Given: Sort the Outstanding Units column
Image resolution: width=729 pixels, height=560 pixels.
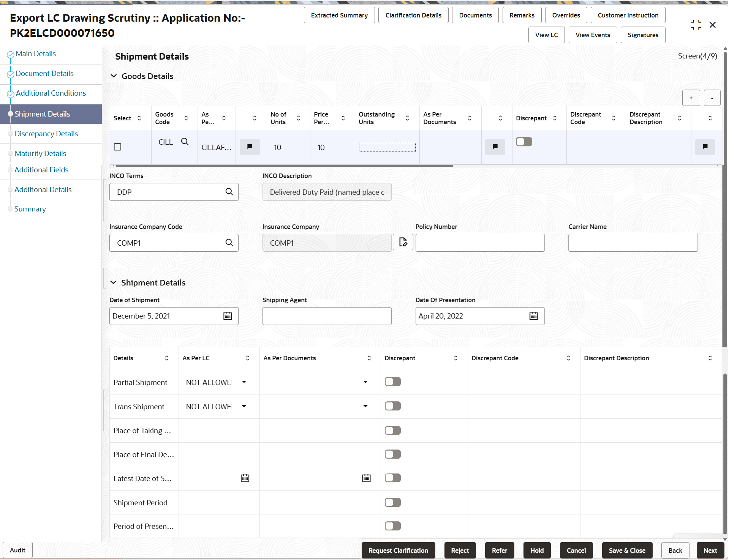Looking at the screenshot, I should point(408,118).
